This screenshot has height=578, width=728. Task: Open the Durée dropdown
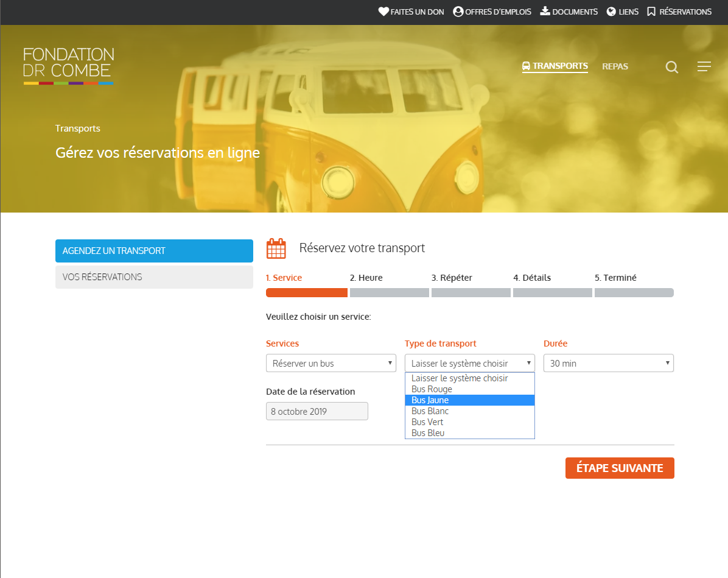coord(609,364)
